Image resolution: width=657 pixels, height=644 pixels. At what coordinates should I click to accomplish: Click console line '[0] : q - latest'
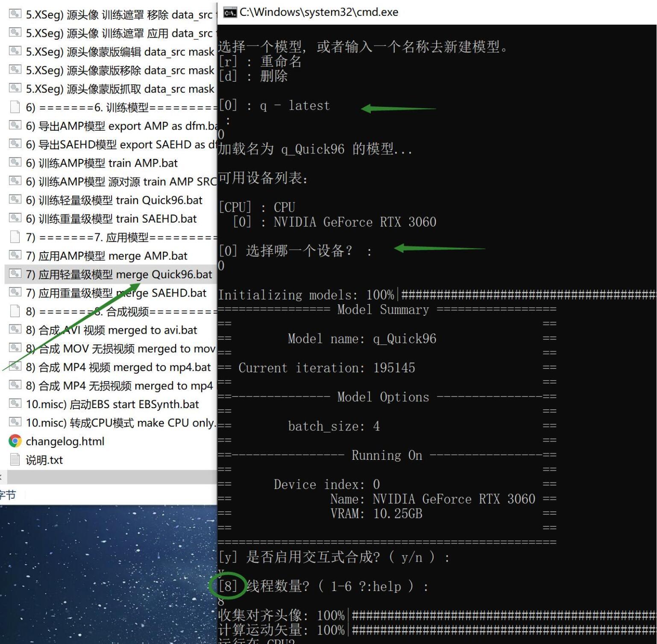(274, 106)
